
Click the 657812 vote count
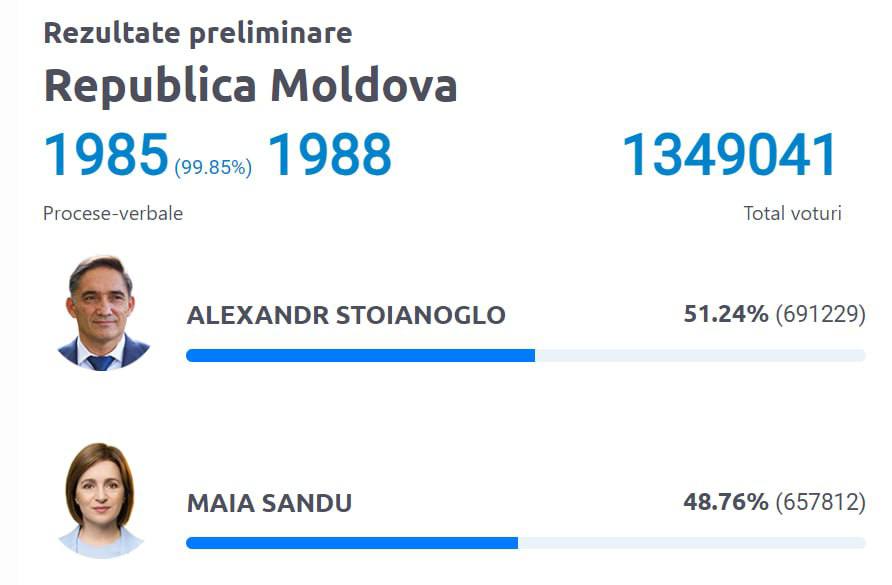coord(821,501)
